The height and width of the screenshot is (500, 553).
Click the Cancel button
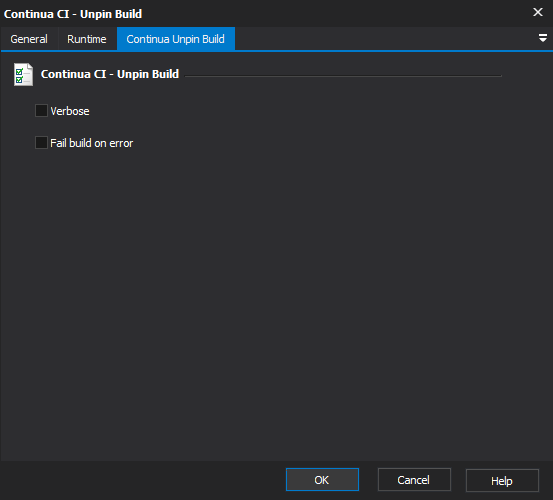[x=414, y=480]
